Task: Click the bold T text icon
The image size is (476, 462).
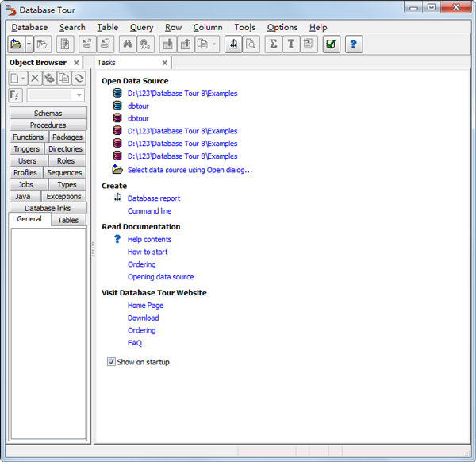Action: pos(291,44)
